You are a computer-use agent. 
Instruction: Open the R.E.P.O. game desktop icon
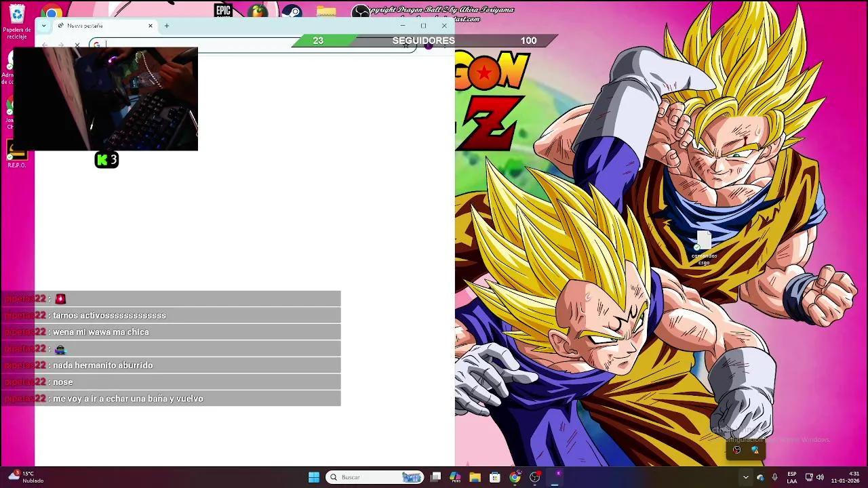click(x=17, y=154)
